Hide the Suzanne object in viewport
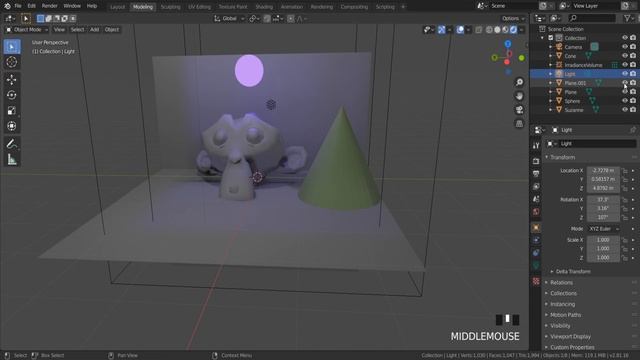 pos(624,110)
